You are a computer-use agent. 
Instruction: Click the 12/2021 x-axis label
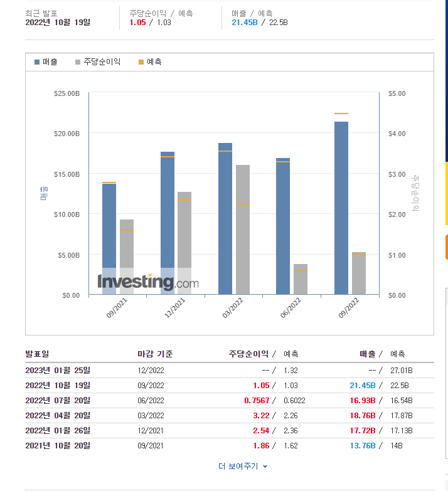tap(174, 308)
